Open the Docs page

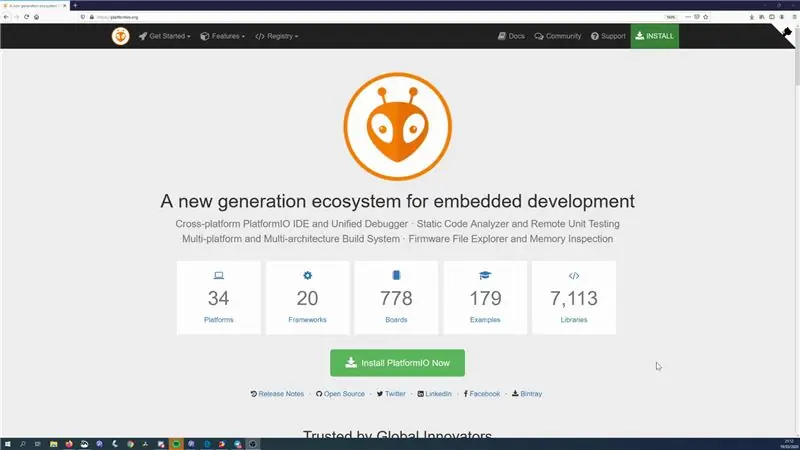pyautogui.click(x=511, y=36)
